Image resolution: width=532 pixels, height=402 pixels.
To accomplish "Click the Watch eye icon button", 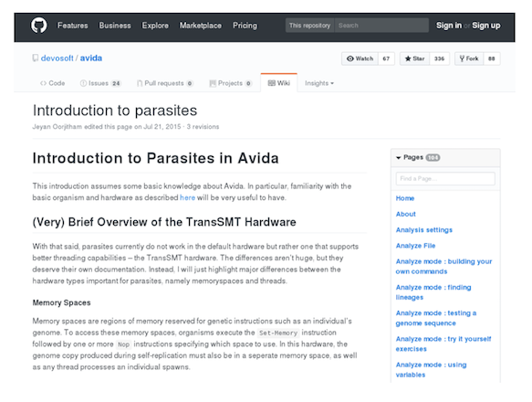I will (360, 58).
